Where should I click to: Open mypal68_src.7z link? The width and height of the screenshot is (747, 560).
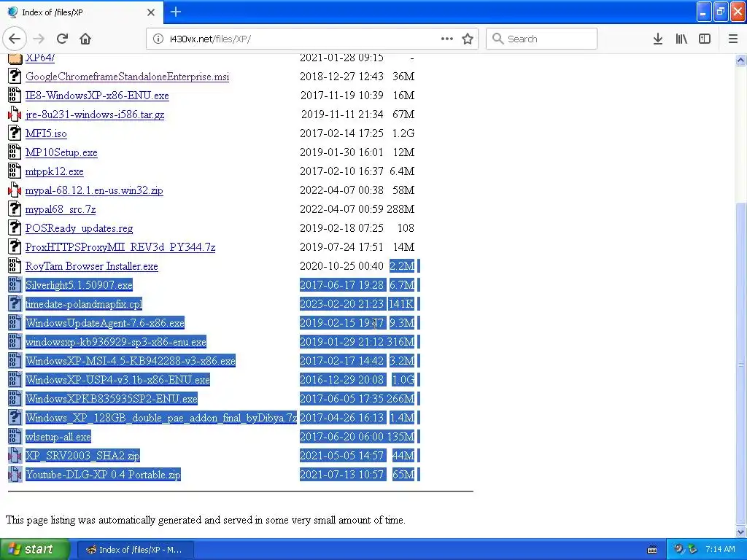(61, 209)
